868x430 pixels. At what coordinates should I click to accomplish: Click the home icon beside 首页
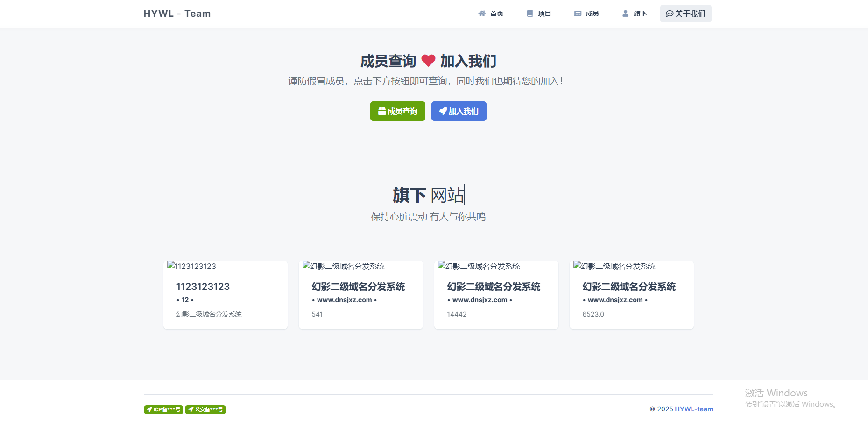tap(482, 14)
